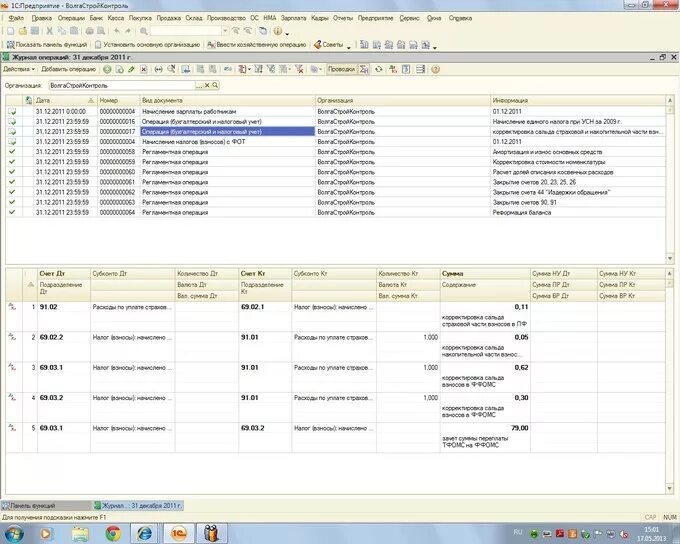The width and height of the screenshot is (680, 544).
Task: Click the Organization field ВолгаСтройКонтроль
Action: [122, 85]
